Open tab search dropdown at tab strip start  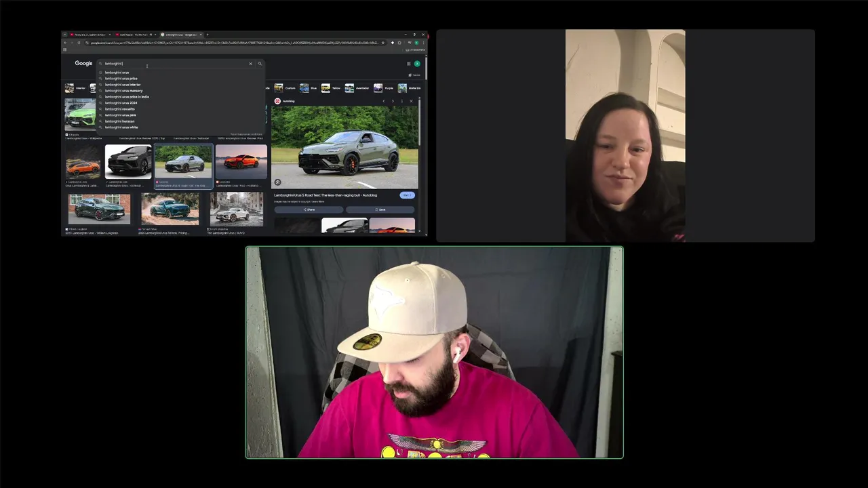tap(65, 35)
